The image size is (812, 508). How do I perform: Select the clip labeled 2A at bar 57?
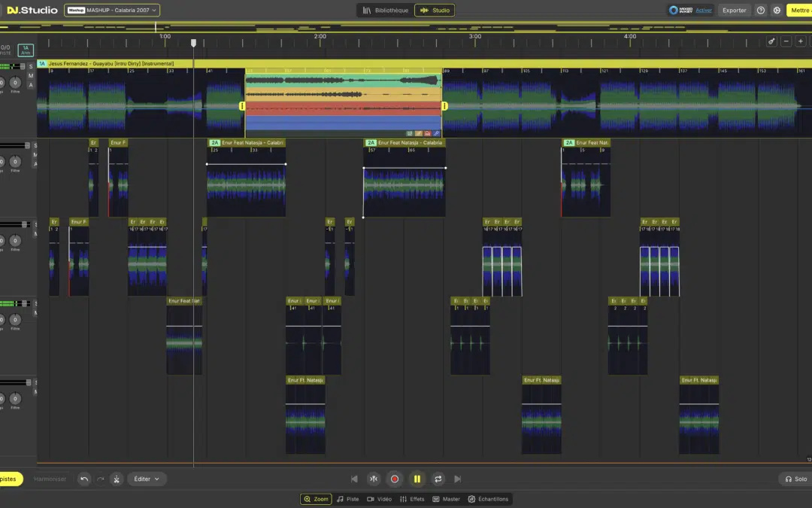[404, 178]
